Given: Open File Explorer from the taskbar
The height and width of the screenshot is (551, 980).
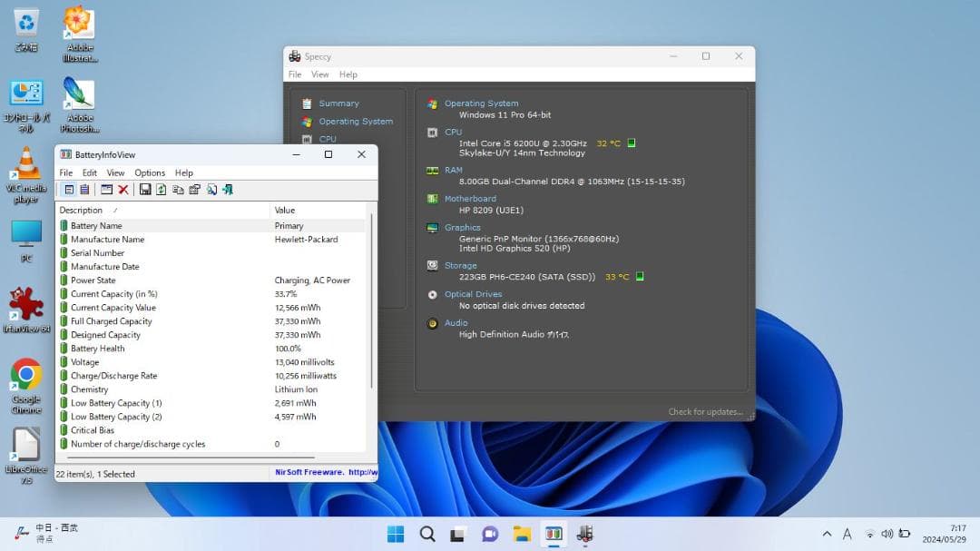Looking at the screenshot, I should click(x=522, y=534).
